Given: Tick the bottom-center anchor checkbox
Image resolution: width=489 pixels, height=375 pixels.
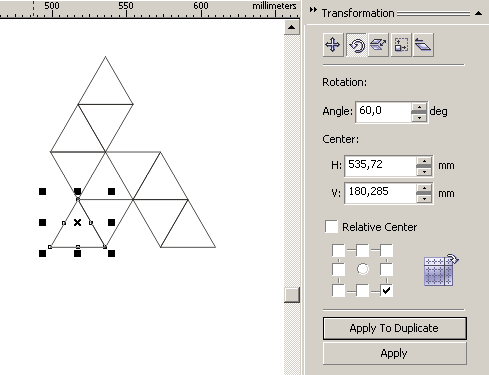Looking at the screenshot, I should click(x=363, y=290).
